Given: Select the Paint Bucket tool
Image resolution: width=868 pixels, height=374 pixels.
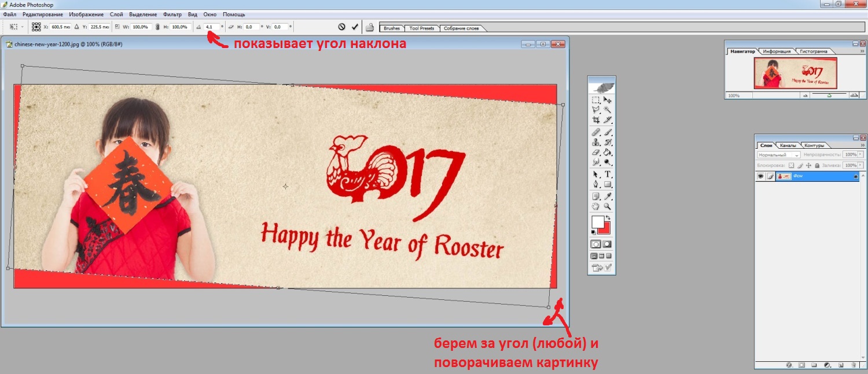Looking at the screenshot, I should click(x=608, y=152).
